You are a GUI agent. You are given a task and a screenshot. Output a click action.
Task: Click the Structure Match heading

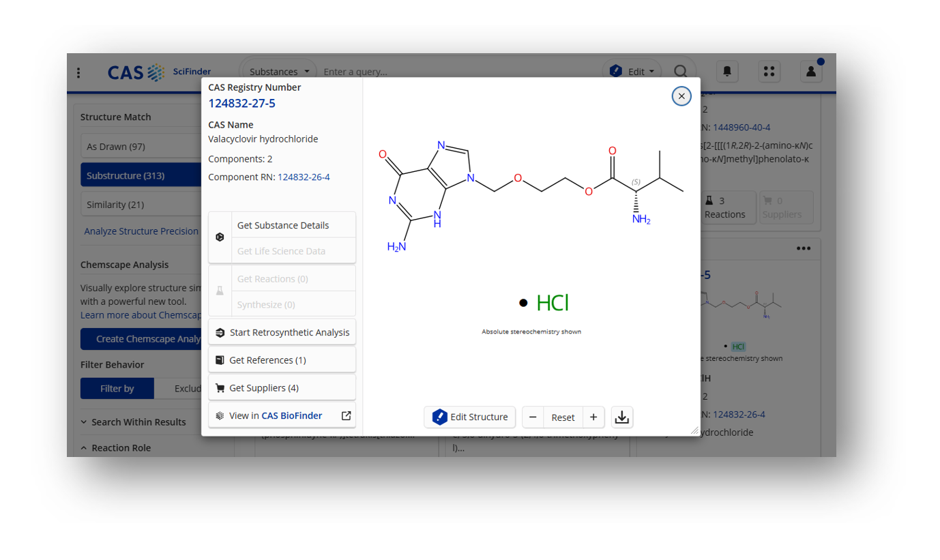116,117
